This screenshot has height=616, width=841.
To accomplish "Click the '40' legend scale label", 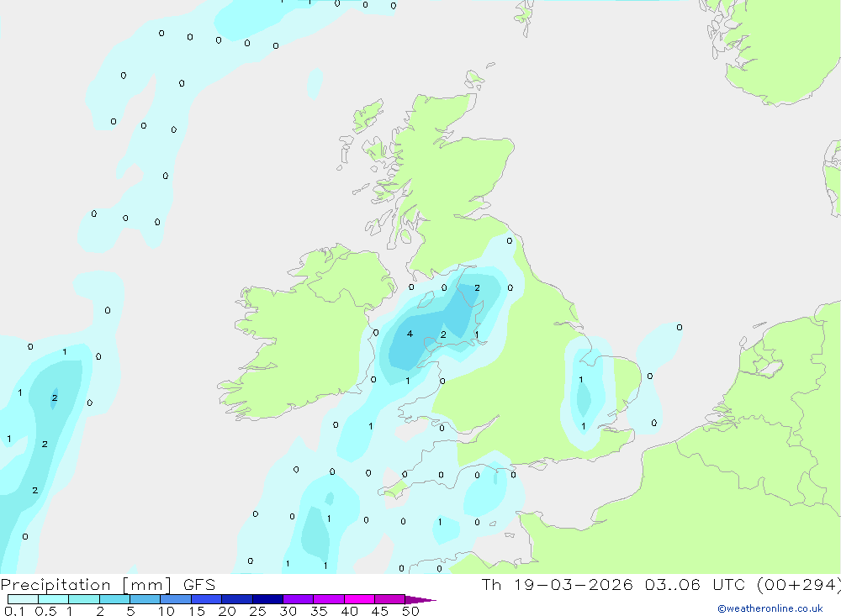I will 349,611.
